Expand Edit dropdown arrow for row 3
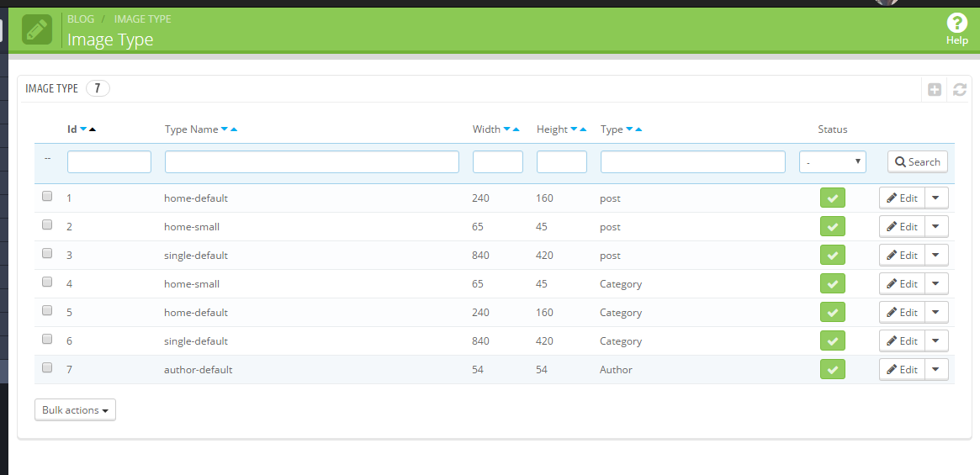This screenshot has height=475, width=980. coord(935,255)
